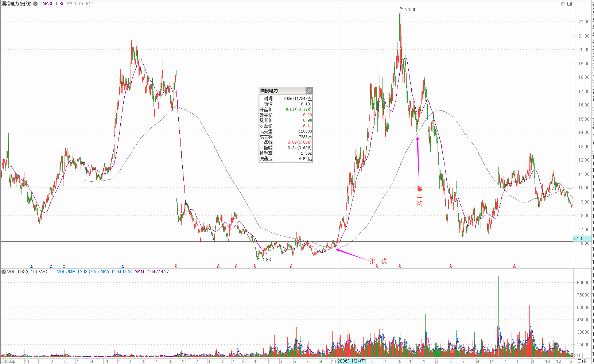Click the 2006/11/24/五 date marker on time axis
Viewport: 594px width, 364px height.
pos(351,361)
